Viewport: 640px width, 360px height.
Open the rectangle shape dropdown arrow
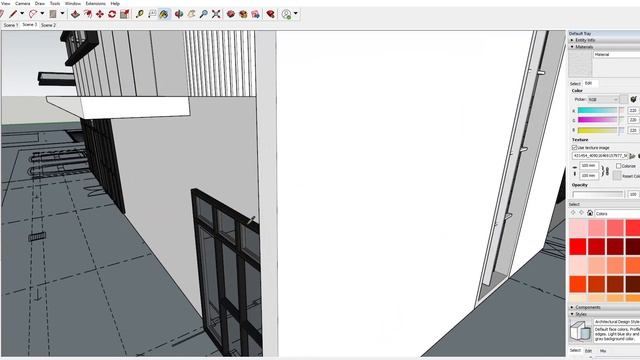click(62, 13)
